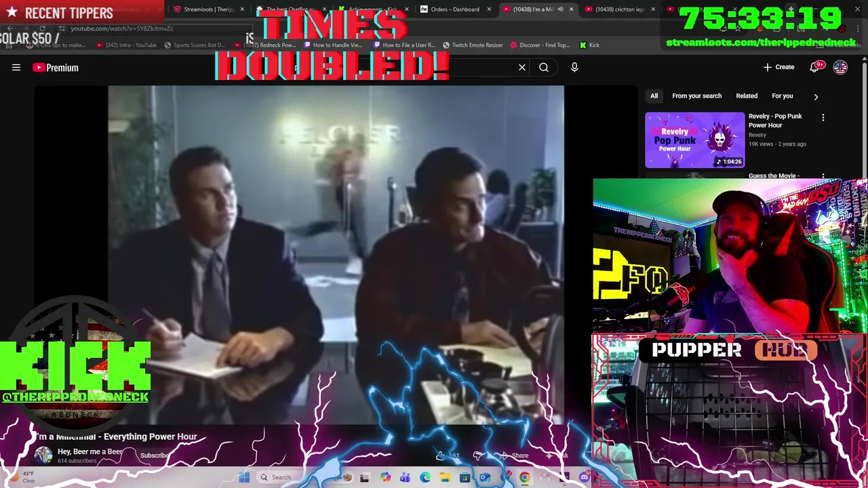Mute the I'm a Millennial tab audio
The image size is (868, 488).
pyautogui.click(x=560, y=9)
